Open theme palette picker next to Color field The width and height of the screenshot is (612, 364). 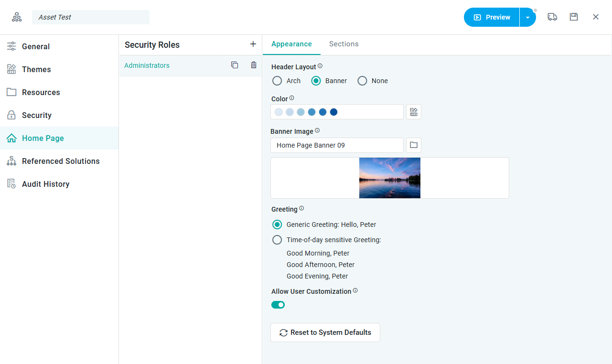pyautogui.click(x=414, y=112)
